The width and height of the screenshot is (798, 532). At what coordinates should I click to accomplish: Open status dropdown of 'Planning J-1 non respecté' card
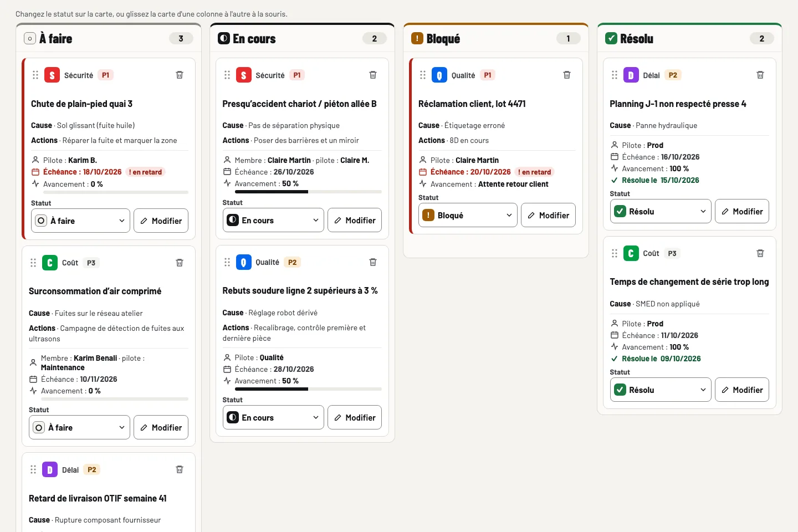point(661,211)
